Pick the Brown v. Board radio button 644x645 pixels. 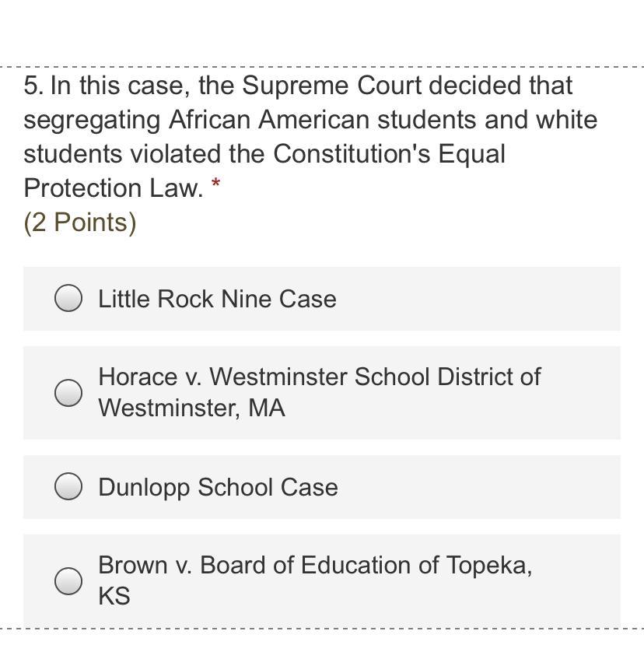pos(68,580)
